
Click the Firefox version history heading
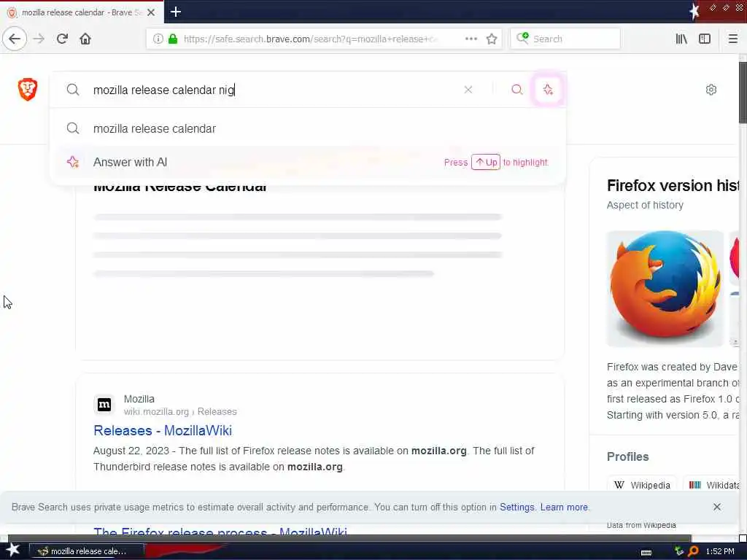pyautogui.click(x=673, y=185)
